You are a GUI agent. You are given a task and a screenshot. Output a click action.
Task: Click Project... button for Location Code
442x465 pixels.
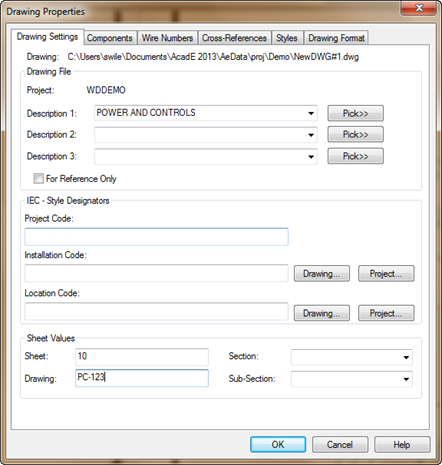pos(386,313)
